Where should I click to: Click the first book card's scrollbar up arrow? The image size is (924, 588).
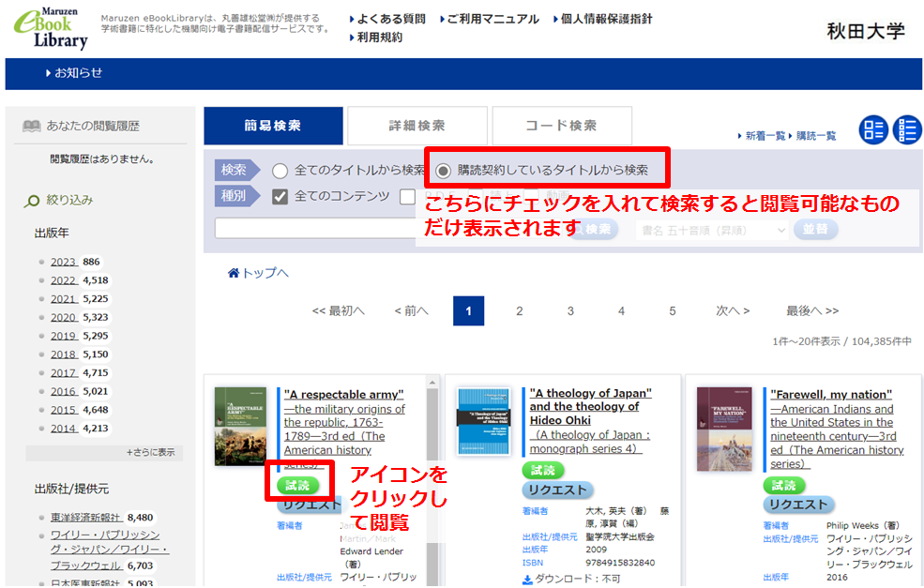pyautogui.click(x=432, y=383)
